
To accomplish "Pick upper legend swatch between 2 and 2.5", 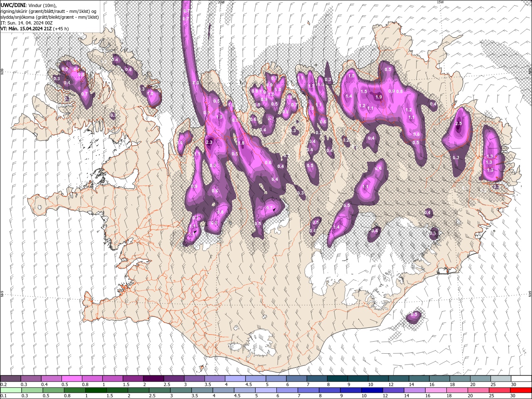I will 153,379.
